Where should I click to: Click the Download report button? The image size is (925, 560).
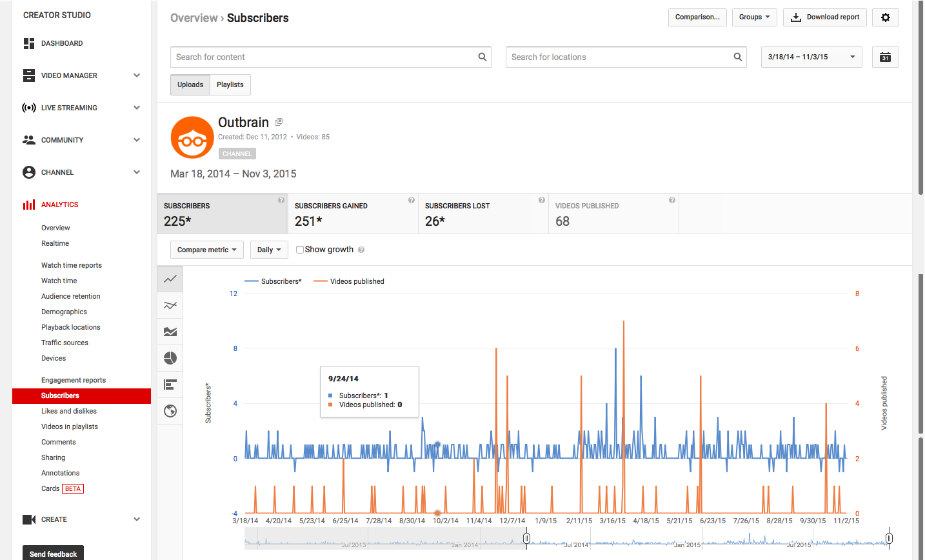[x=824, y=17]
